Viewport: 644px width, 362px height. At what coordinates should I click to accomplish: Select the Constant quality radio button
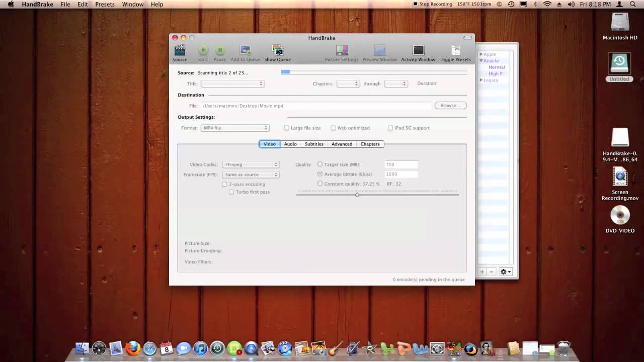click(320, 184)
